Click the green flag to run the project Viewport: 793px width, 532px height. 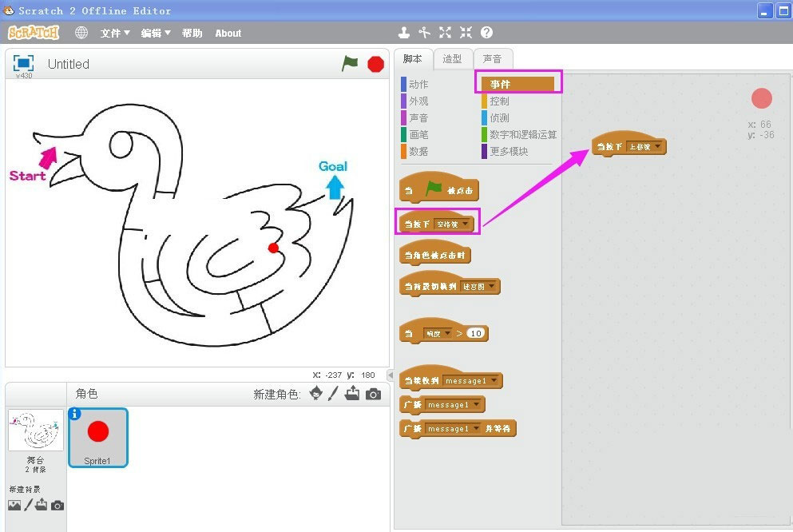[x=350, y=64]
